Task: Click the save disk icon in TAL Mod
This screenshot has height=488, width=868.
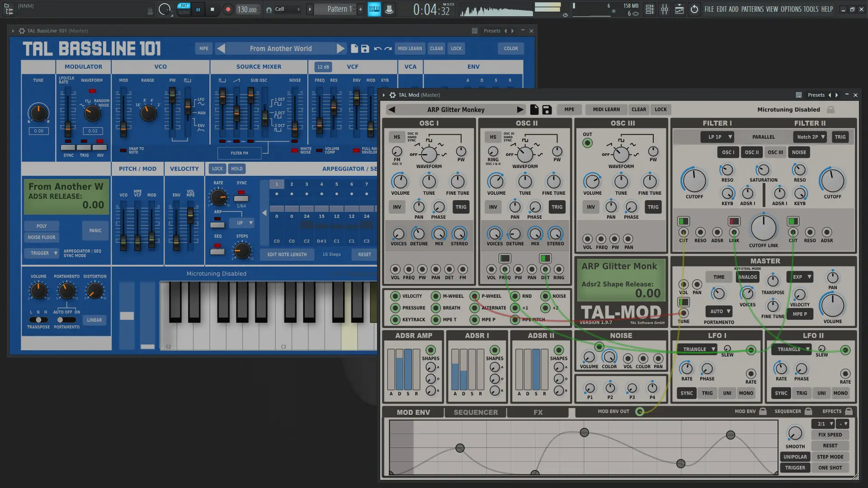Action: point(547,109)
